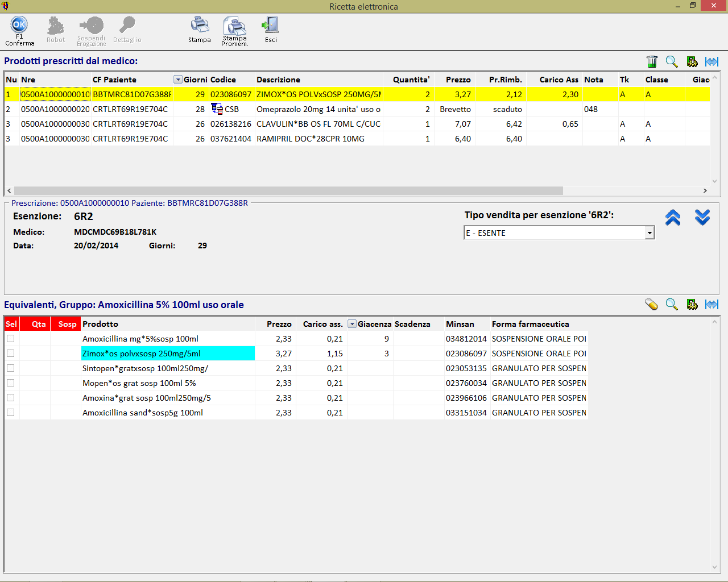Check the Amoxicillina mg*5%sosp 100ml checkbox
728x582 pixels.
[x=10, y=339]
